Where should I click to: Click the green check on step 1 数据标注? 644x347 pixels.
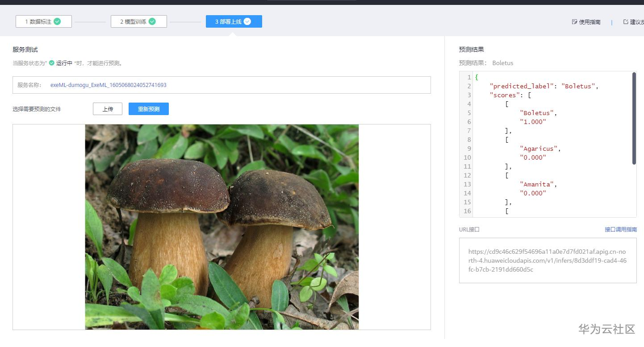(x=57, y=21)
